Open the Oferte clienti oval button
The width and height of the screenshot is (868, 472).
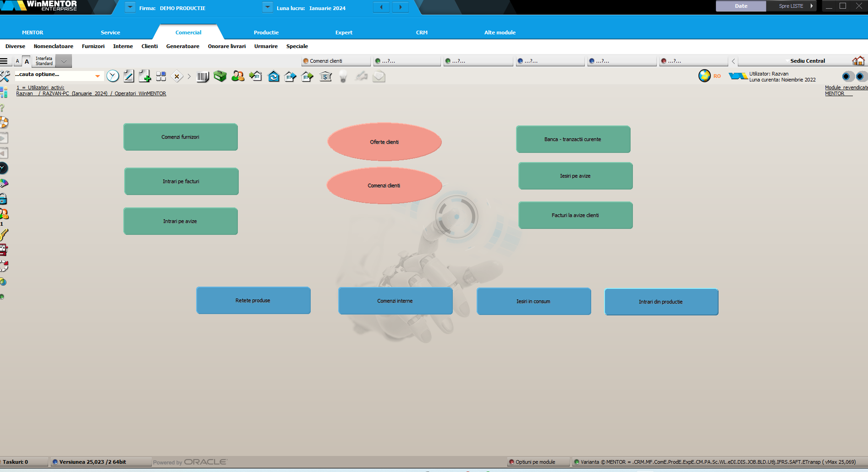point(384,142)
